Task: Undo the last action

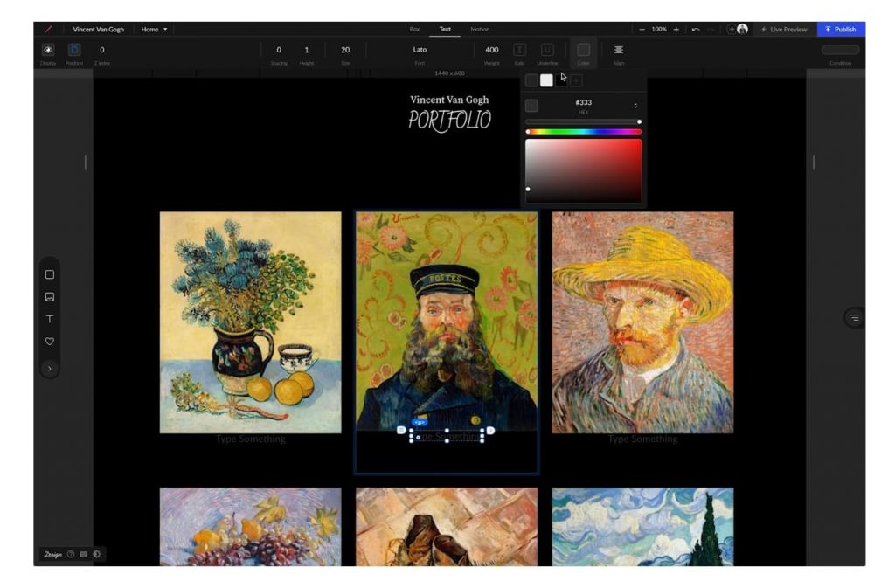Action: (x=695, y=29)
